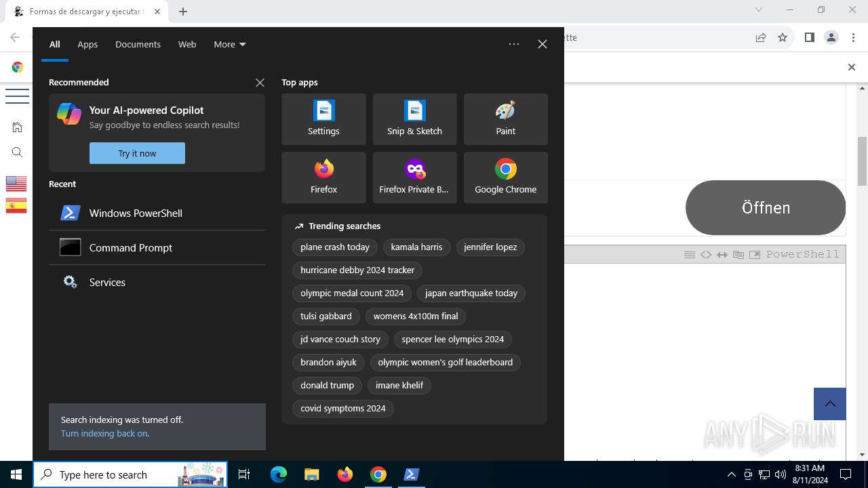The width and height of the screenshot is (868, 488).
Task: Open File Explorer from taskbar
Action: [x=311, y=474]
